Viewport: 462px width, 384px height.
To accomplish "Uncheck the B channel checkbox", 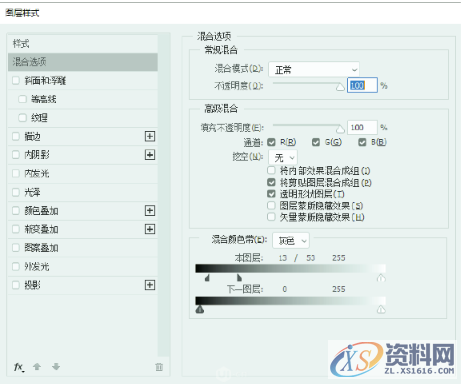I will tap(362, 142).
